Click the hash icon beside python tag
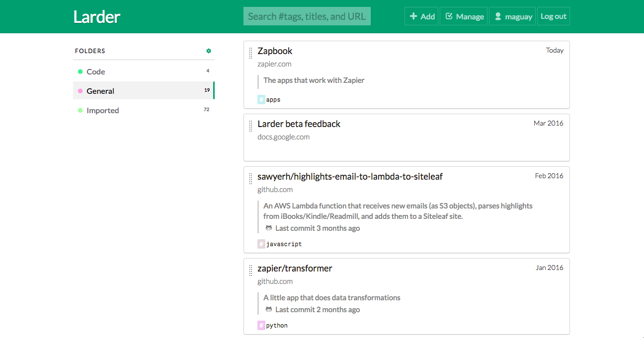This screenshot has height=338, width=644. tap(261, 326)
